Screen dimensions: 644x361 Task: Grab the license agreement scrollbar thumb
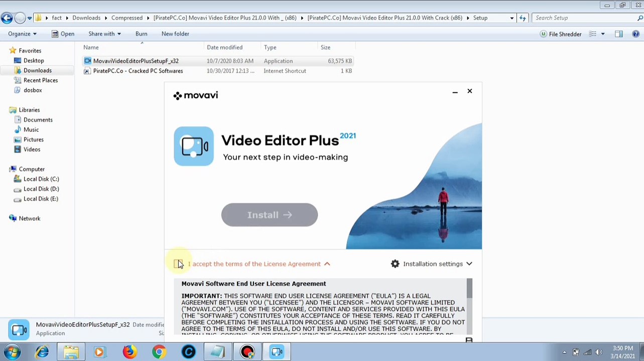click(x=469, y=288)
